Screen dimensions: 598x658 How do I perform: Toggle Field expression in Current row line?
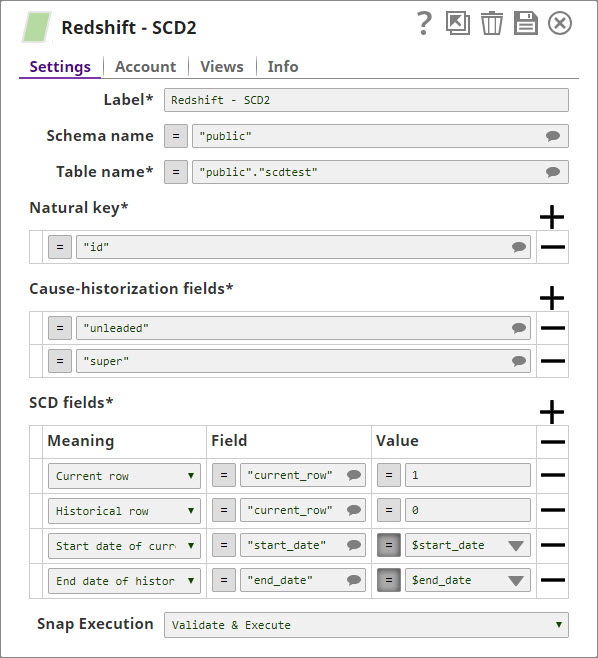[x=224, y=475]
